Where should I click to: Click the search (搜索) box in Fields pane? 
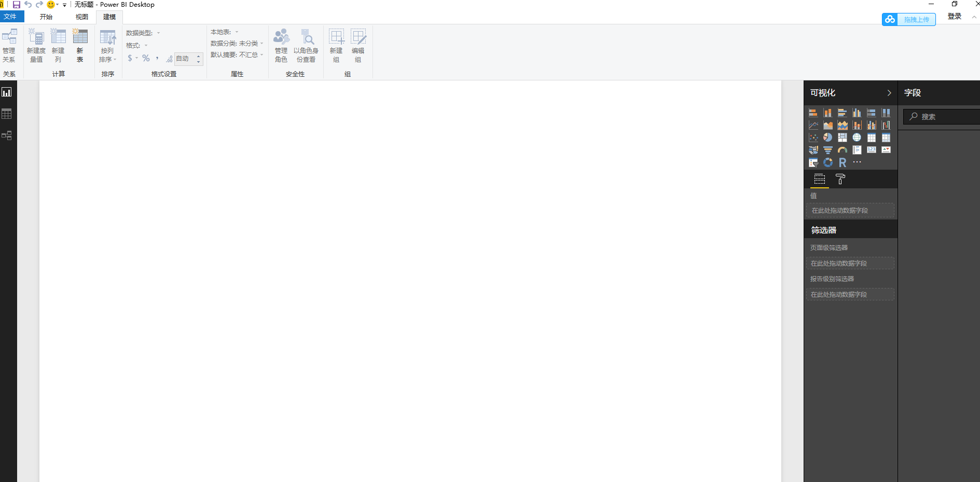(x=941, y=117)
